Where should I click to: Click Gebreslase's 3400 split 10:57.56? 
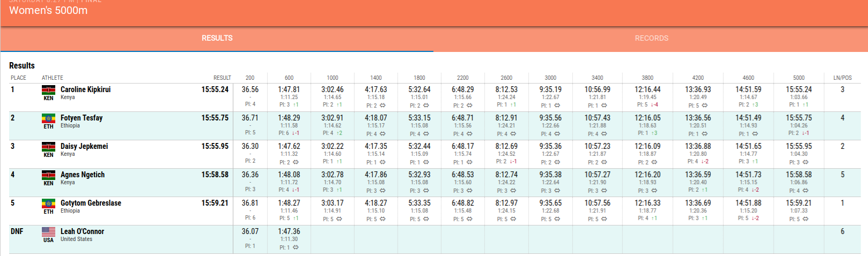[598, 203]
